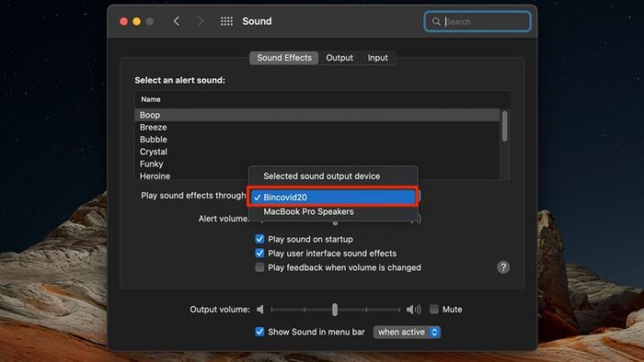
Task: Enable Play feedback when volume is changed
Action: [x=259, y=267]
